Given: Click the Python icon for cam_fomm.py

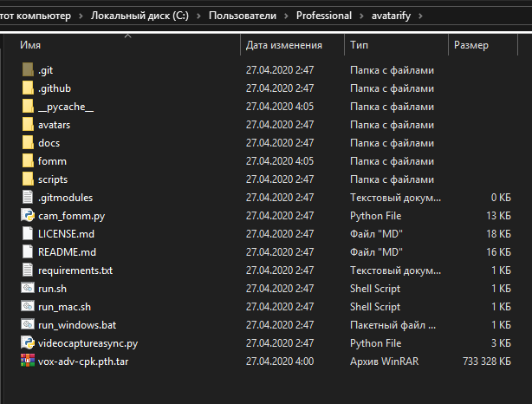Looking at the screenshot, I should pos(28,216).
